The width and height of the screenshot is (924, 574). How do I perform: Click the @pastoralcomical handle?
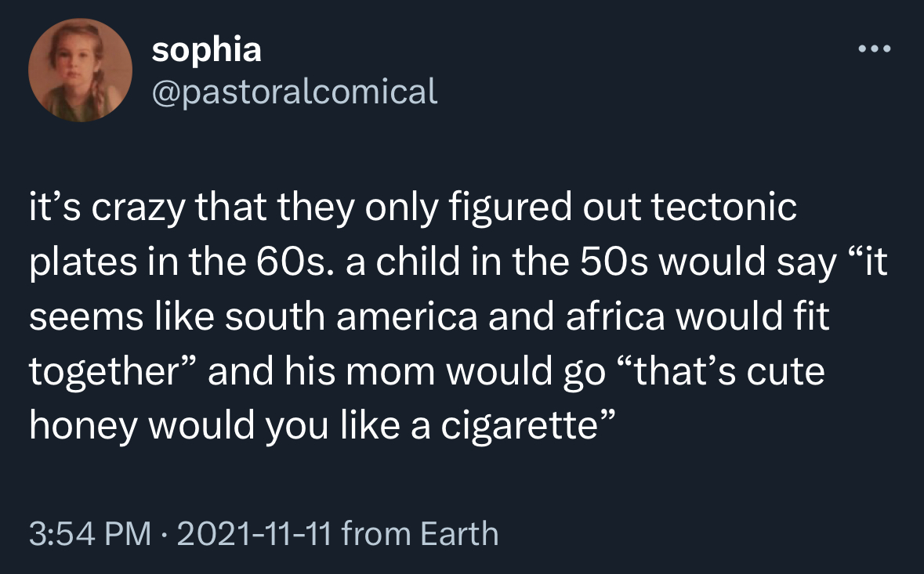[295, 92]
